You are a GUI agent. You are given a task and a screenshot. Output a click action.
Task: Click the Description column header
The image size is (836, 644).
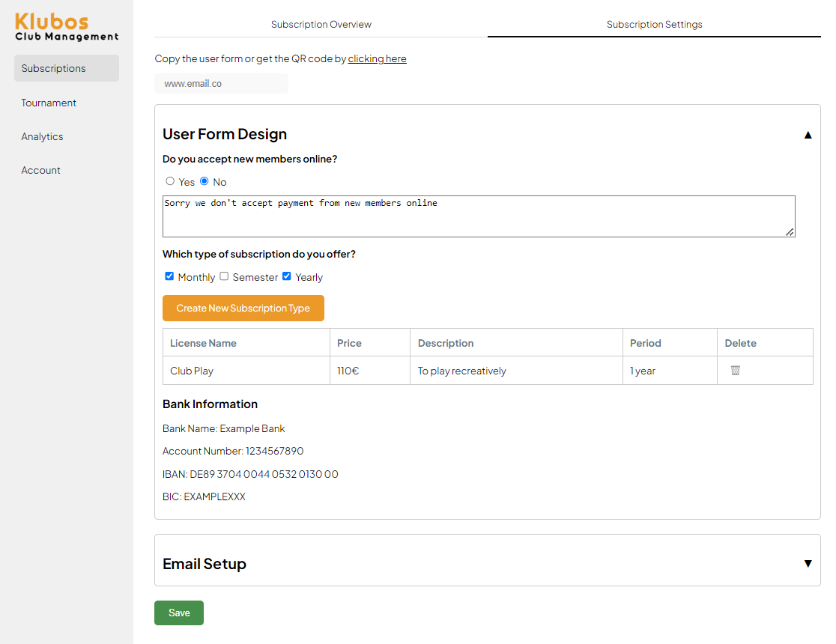(x=516, y=343)
